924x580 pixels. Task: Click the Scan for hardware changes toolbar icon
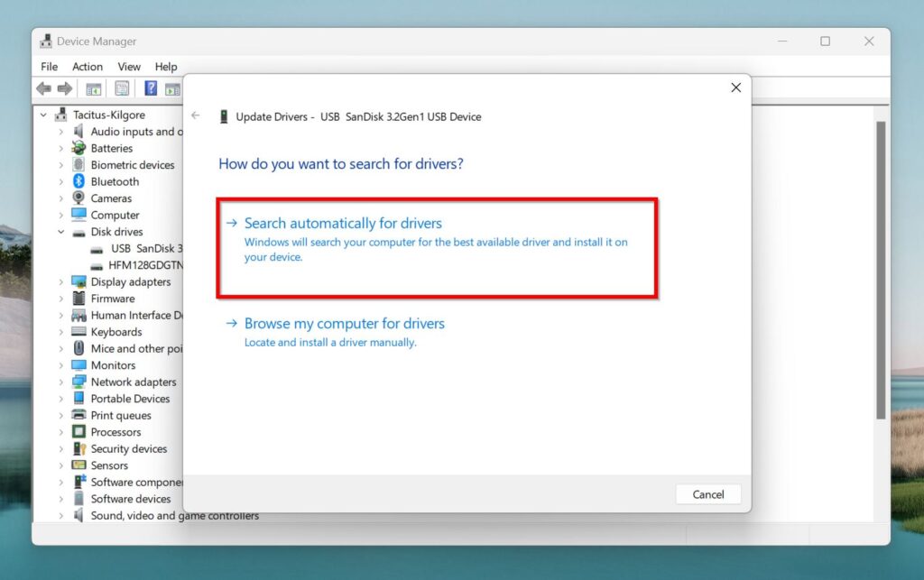click(173, 87)
